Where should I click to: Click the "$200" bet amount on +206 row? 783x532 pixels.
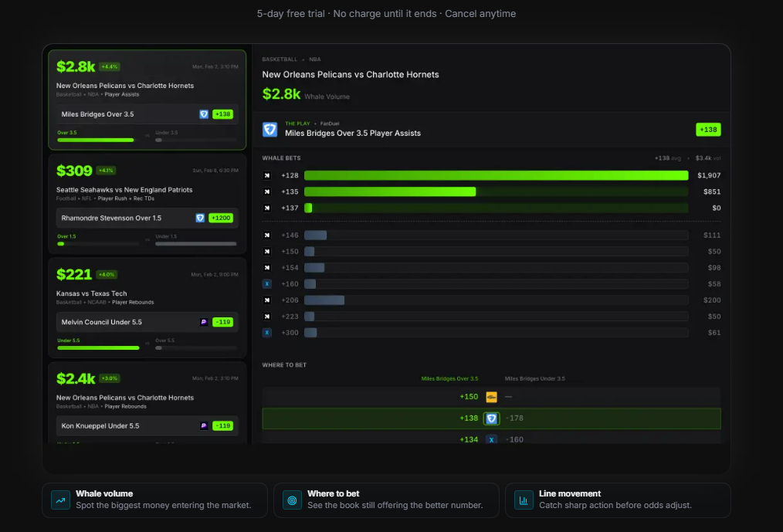point(712,300)
